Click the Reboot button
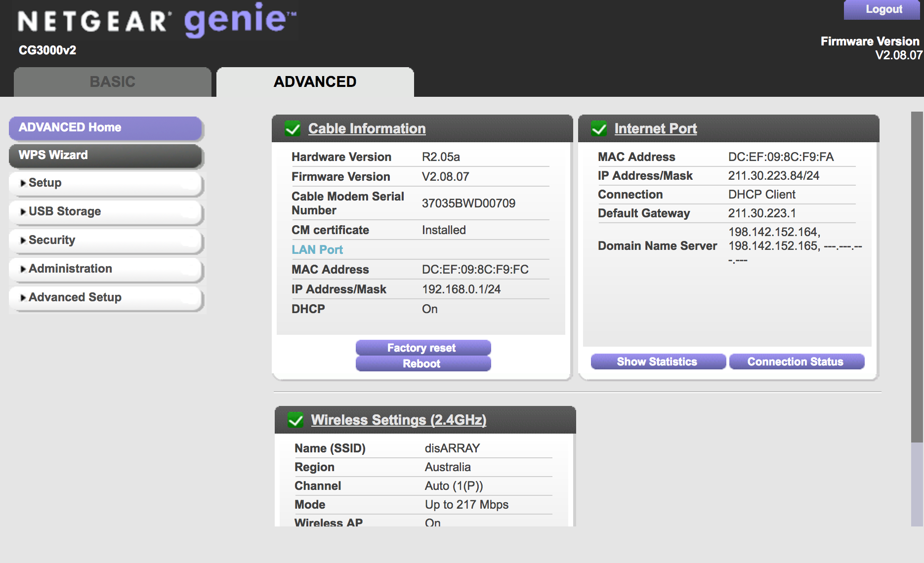The width and height of the screenshot is (924, 563). click(423, 363)
